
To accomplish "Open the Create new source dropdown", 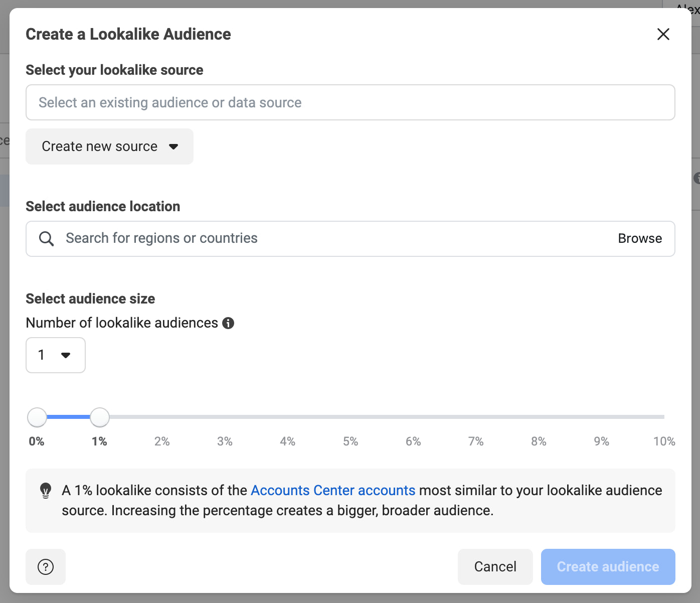I will click(109, 146).
